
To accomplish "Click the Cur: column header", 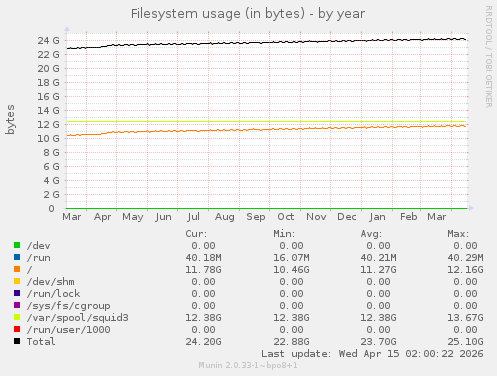I will (x=196, y=234).
